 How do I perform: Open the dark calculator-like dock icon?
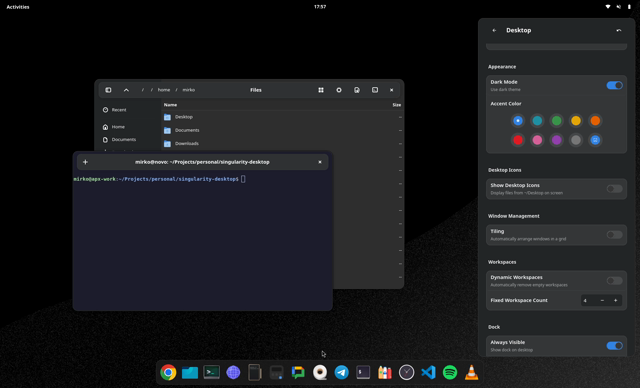[x=276, y=372]
